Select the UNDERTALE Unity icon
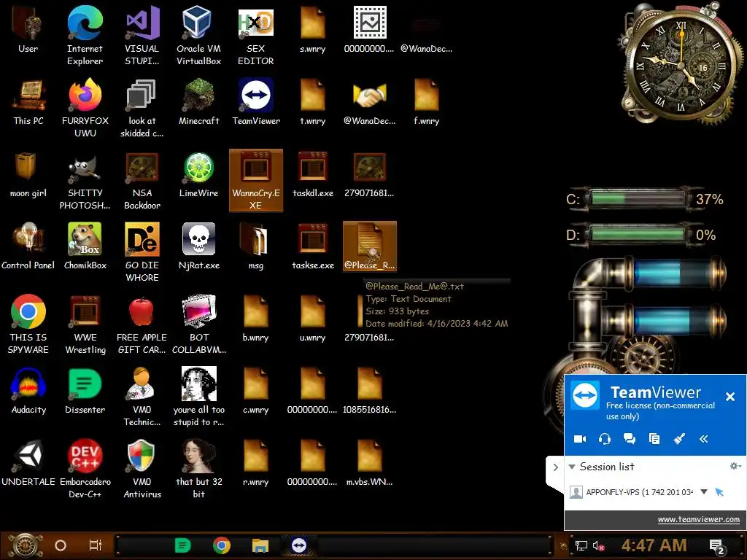This screenshot has width=747, height=560. [28, 463]
